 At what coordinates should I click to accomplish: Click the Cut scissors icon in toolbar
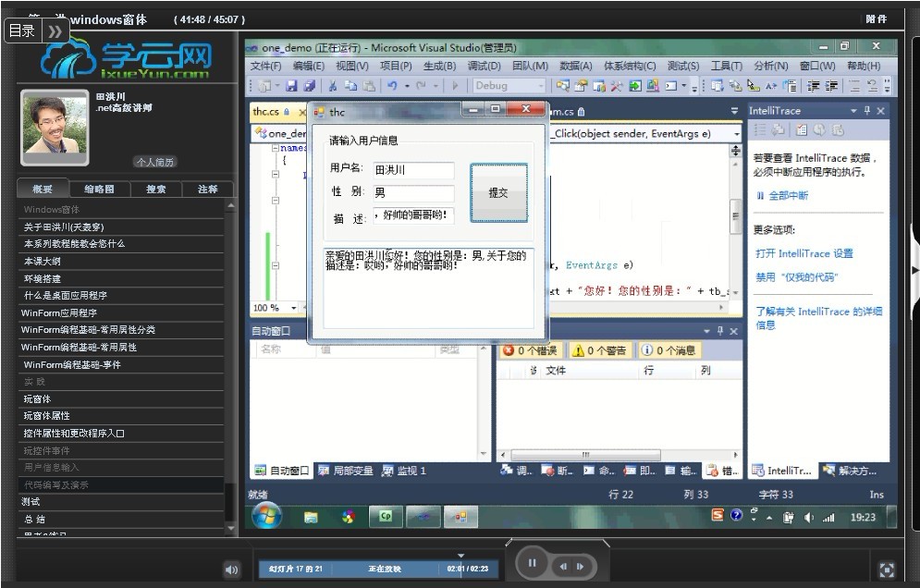332,86
